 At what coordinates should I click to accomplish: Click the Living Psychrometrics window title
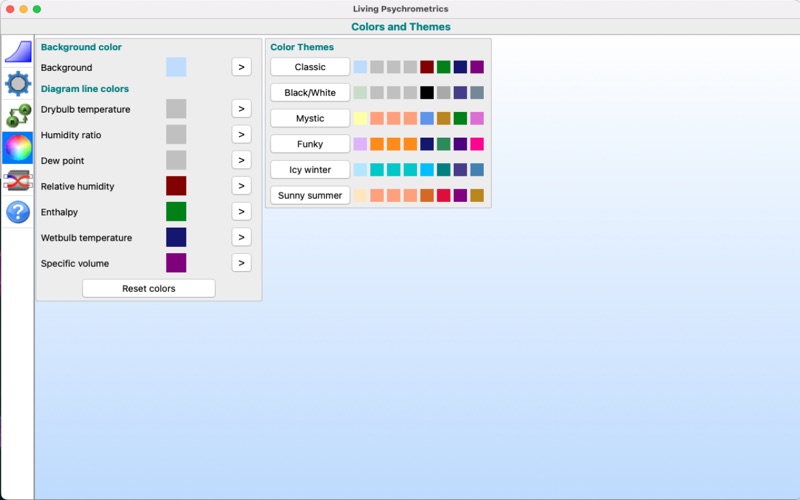401,9
